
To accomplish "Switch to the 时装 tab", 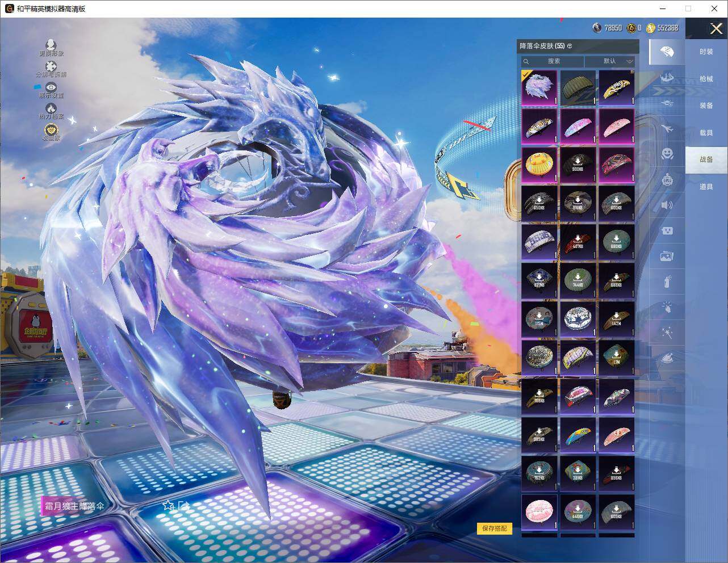I will click(706, 52).
